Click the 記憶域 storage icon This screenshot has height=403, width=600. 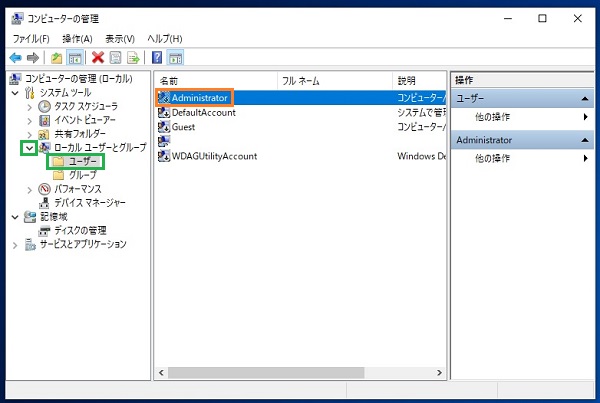[30, 217]
